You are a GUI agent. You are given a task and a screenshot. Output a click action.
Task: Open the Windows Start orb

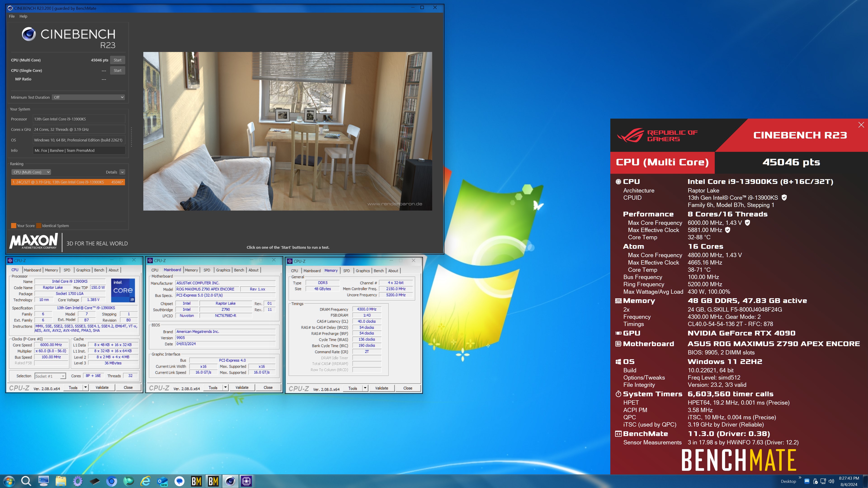[9, 481]
